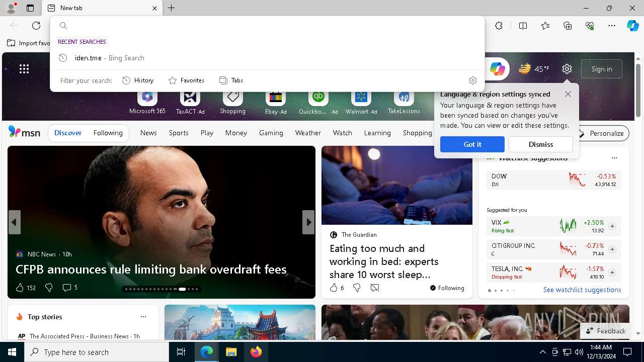View 45°F weather forecast
Screen dimensions: 644x362
[x=534, y=69]
